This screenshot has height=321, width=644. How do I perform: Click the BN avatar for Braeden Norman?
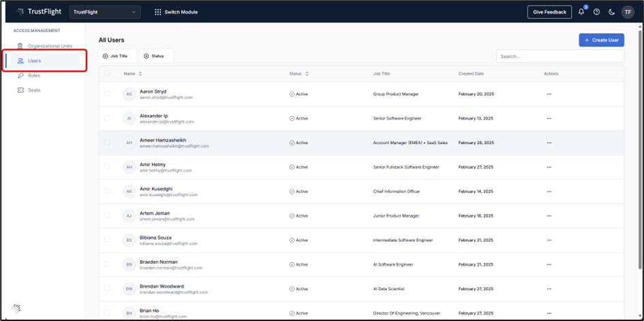[129, 265]
